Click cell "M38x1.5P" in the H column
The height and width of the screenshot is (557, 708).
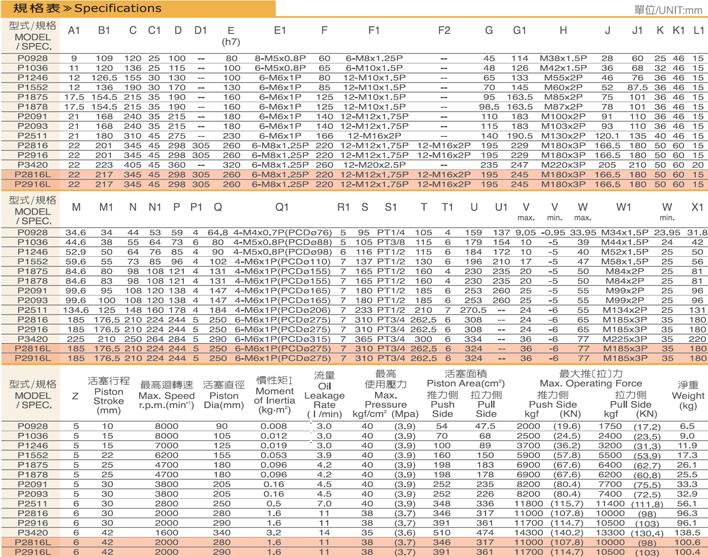[563, 58]
